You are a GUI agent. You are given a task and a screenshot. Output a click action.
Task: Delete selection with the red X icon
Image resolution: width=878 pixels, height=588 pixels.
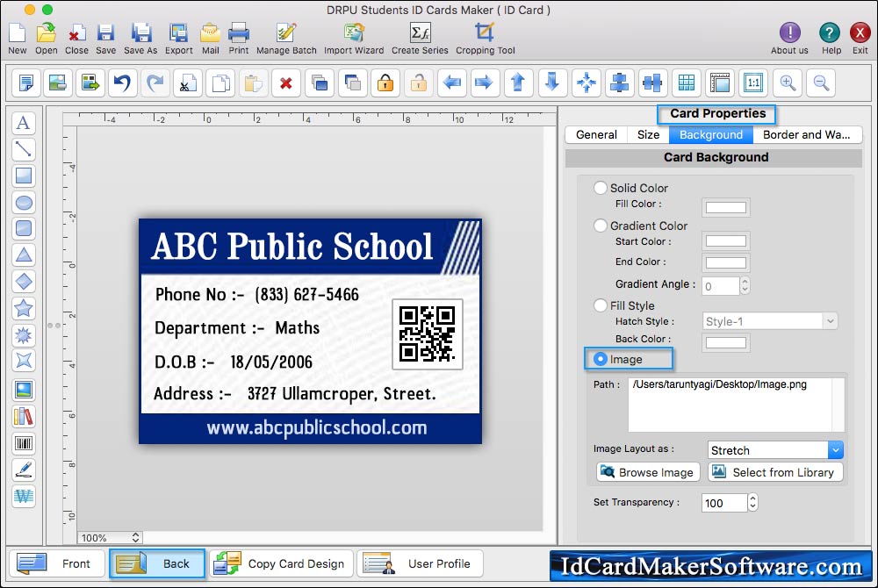pyautogui.click(x=285, y=82)
